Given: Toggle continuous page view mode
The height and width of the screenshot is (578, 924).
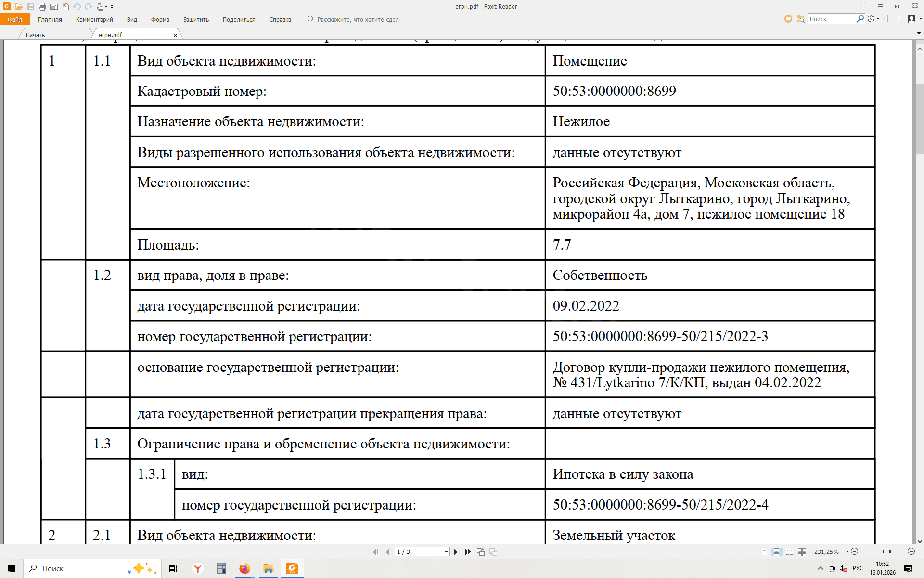Looking at the screenshot, I should (777, 552).
